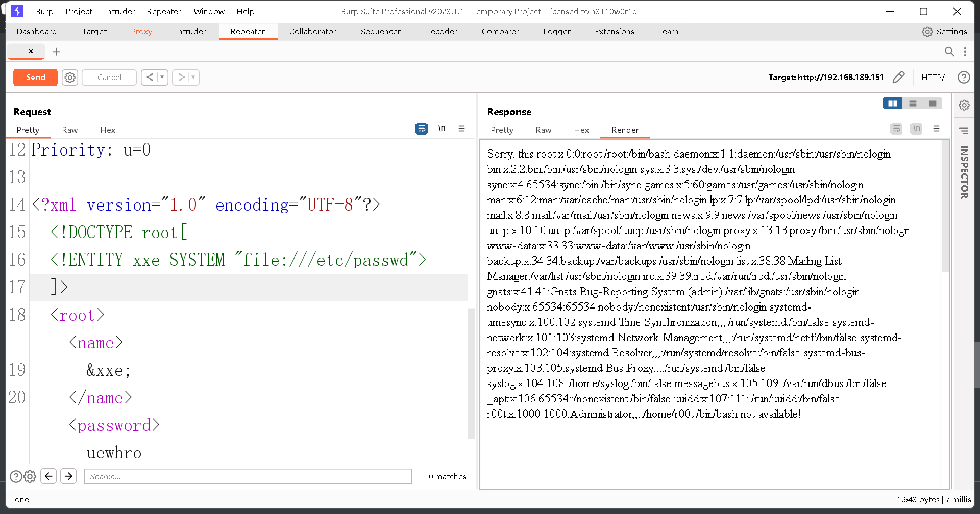Toggle Inspector panel lines icon
This screenshot has width=980, height=514.
(x=964, y=131)
